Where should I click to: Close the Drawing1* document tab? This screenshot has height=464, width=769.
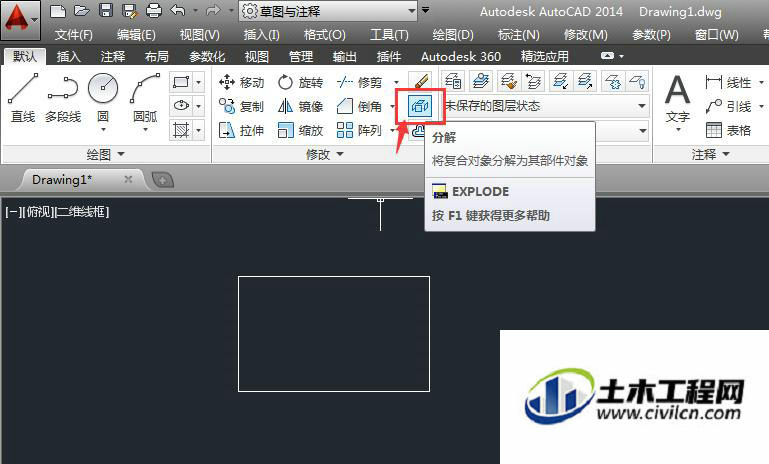click(128, 179)
